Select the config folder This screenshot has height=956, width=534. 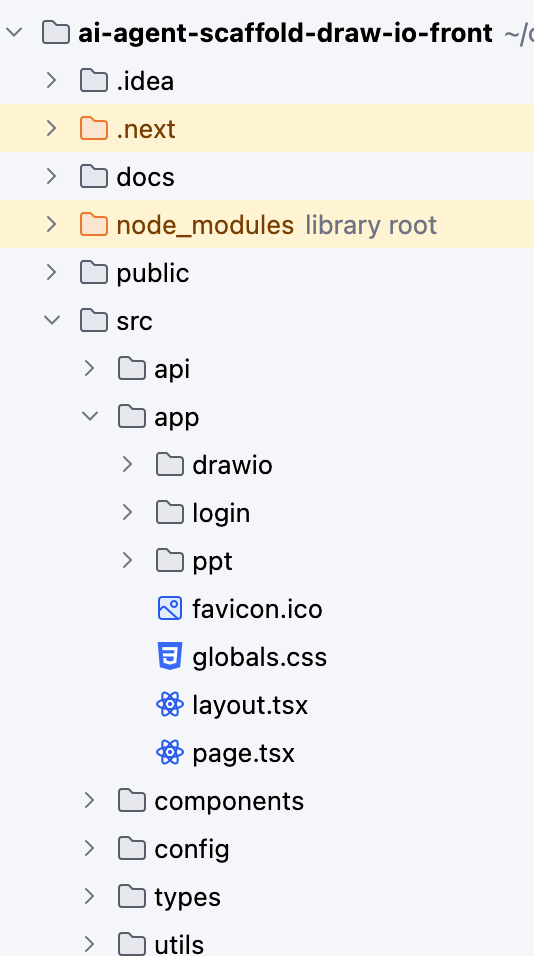(267, 849)
